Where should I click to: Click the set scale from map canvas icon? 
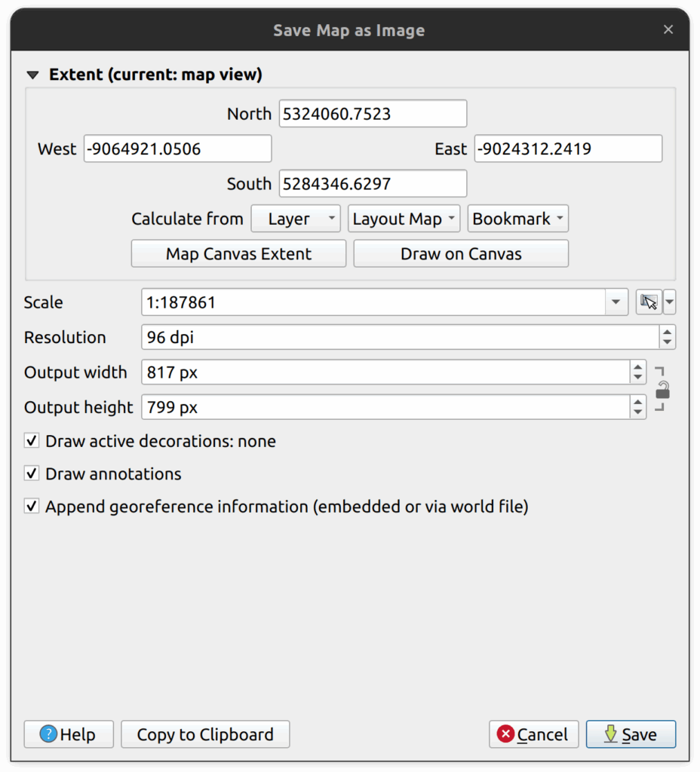click(x=648, y=302)
